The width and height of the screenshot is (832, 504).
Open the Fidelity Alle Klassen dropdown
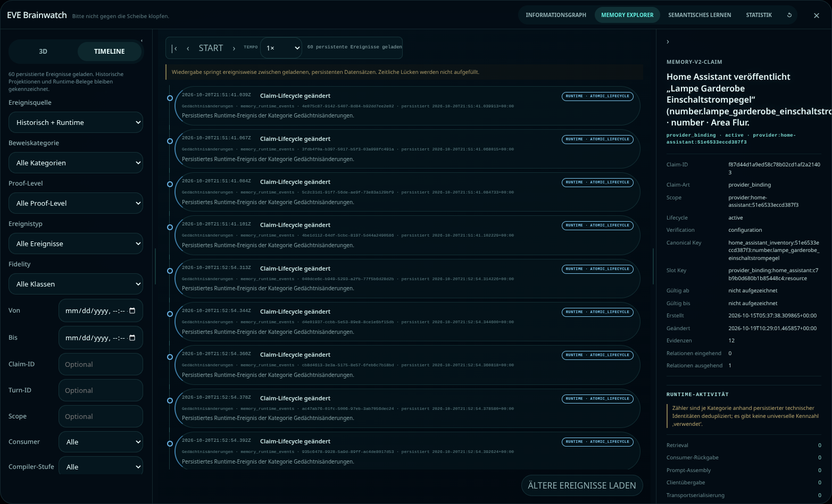[76, 284]
